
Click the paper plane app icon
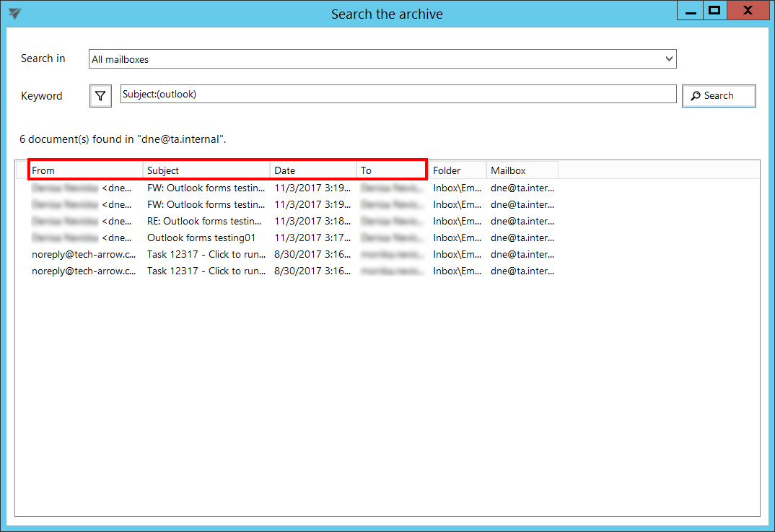coord(14,14)
